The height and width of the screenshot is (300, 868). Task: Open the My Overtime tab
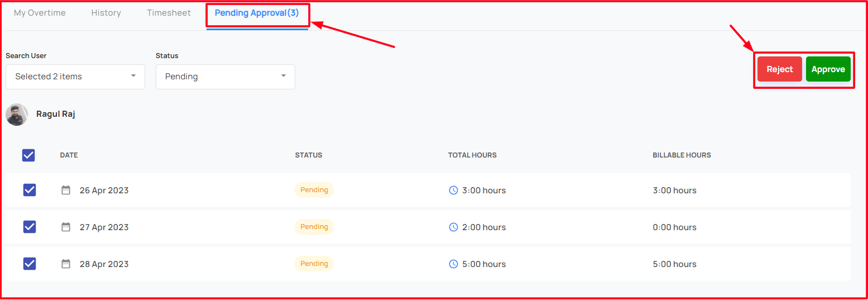[40, 13]
